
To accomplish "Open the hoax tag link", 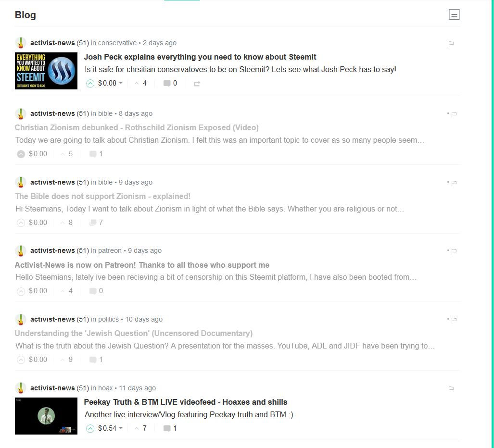I will (105, 388).
